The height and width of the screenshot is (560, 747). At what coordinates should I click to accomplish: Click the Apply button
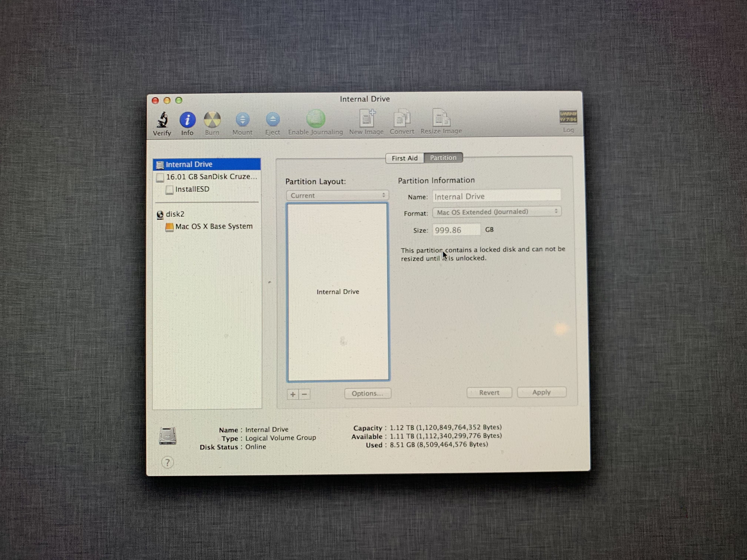point(541,392)
